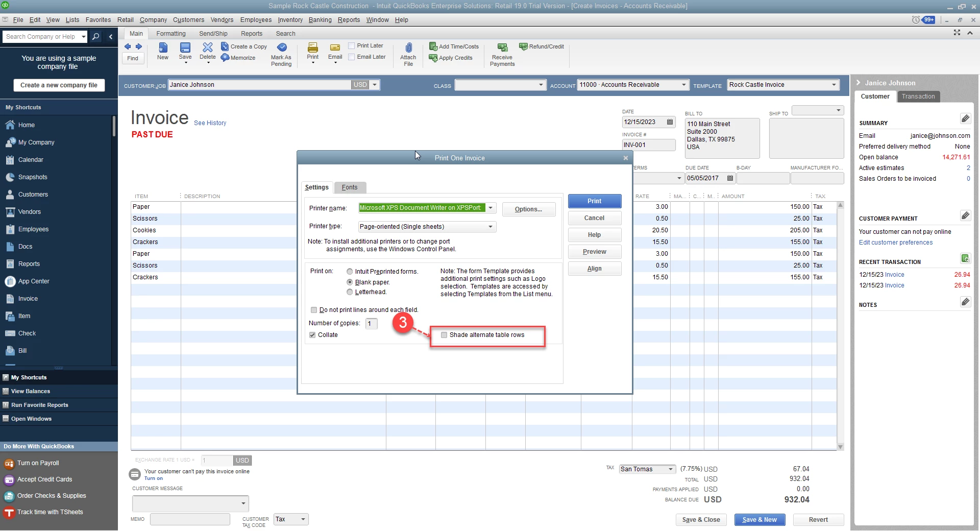Click Options button for printer
Image resolution: width=980 pixels, height=531 pixels.
(528, 209)
